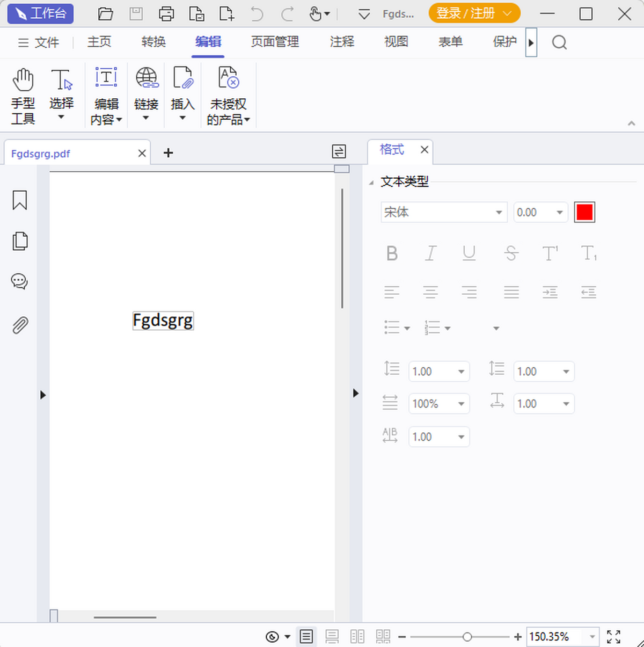Enable underline formatting
This screenshot has height=647, width=644.
pyautogui.click(x=469, y=253)
